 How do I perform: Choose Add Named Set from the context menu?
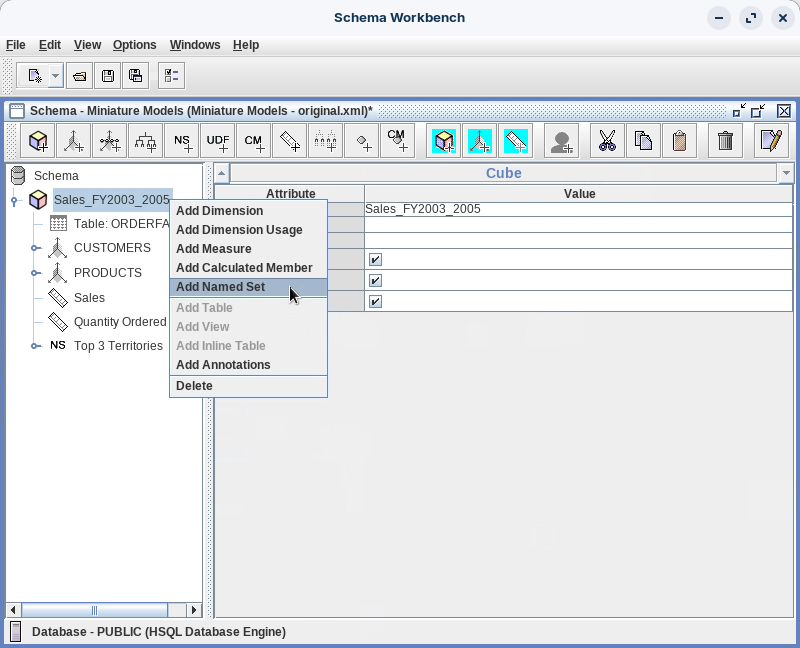[x=221, y=287]
